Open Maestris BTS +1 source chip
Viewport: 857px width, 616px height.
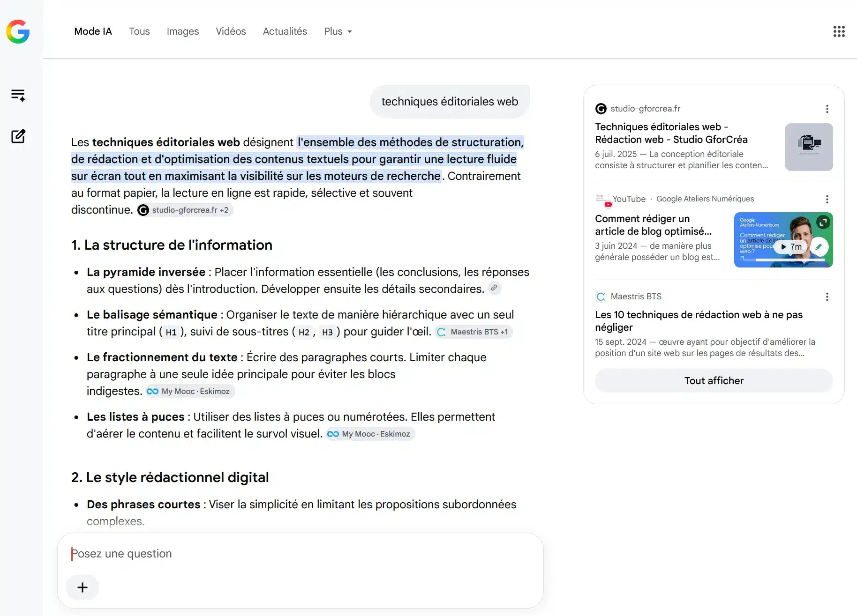tap(474, 332)
